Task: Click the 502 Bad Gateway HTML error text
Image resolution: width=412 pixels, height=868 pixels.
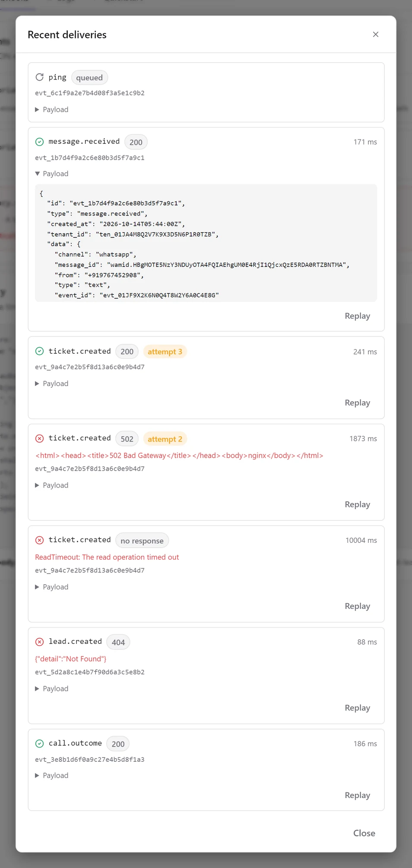Action: (179, 456)
